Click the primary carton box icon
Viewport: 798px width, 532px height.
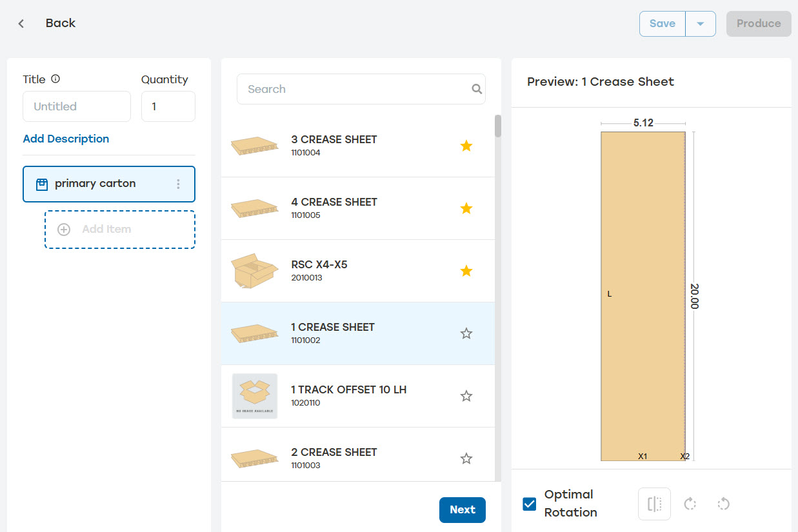(x=42, y=184)
